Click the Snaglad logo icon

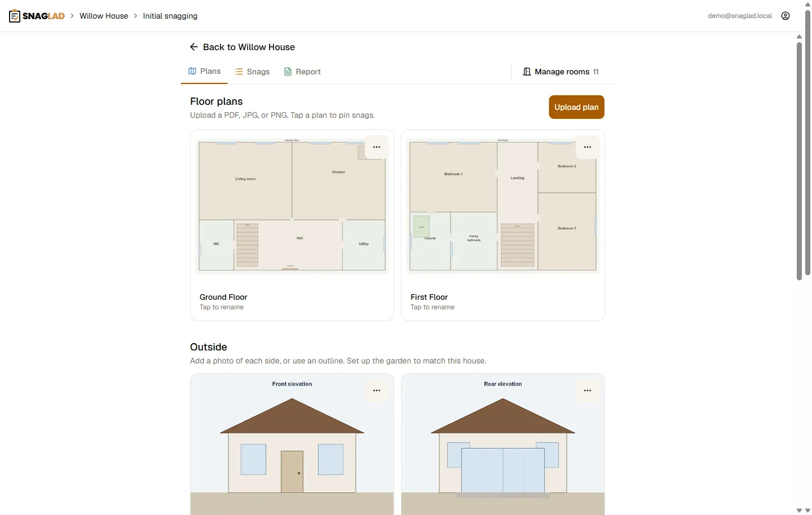(x=15, y=16)
